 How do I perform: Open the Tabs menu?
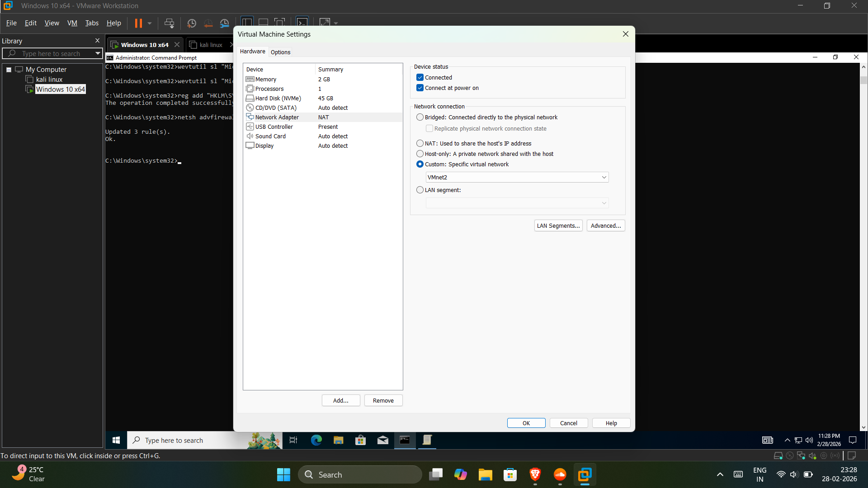click(92, 23)
